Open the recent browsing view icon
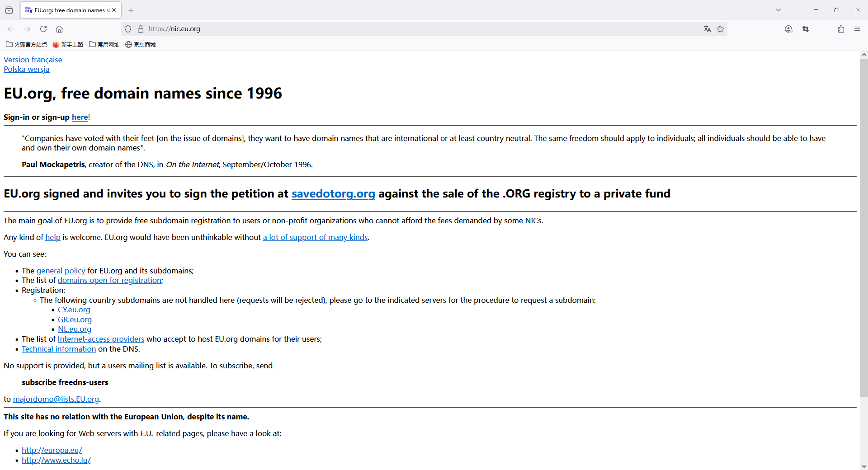Viewport: 868px width, 470px height. [9, 10]
